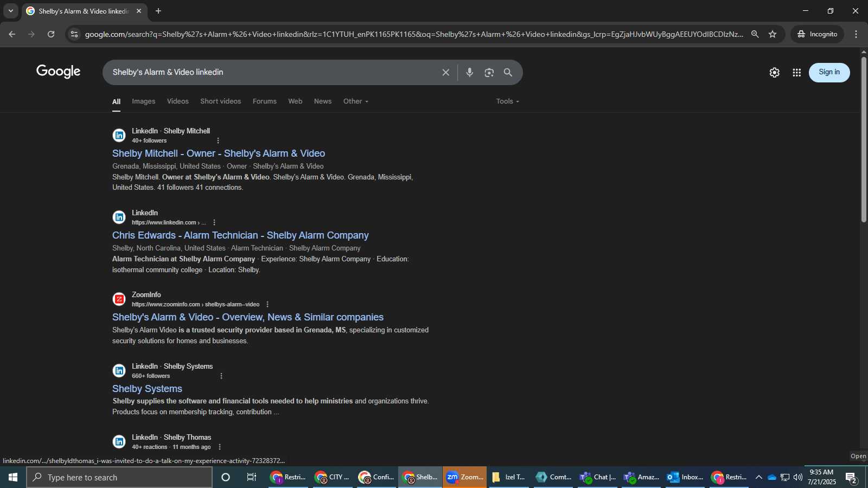The image size is (868, 488).
Task: Switch to Forums results tab
Action: click(x=265, y=101)
